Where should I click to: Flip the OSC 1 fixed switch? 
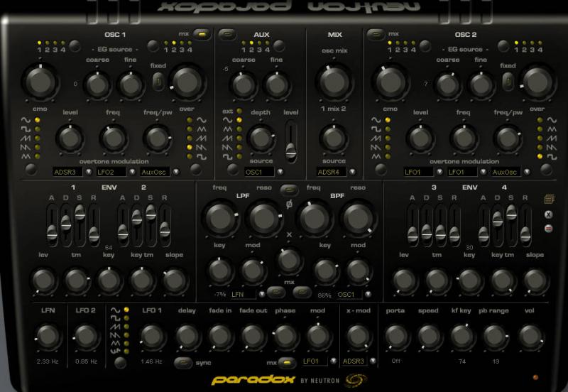coord(158,81)
